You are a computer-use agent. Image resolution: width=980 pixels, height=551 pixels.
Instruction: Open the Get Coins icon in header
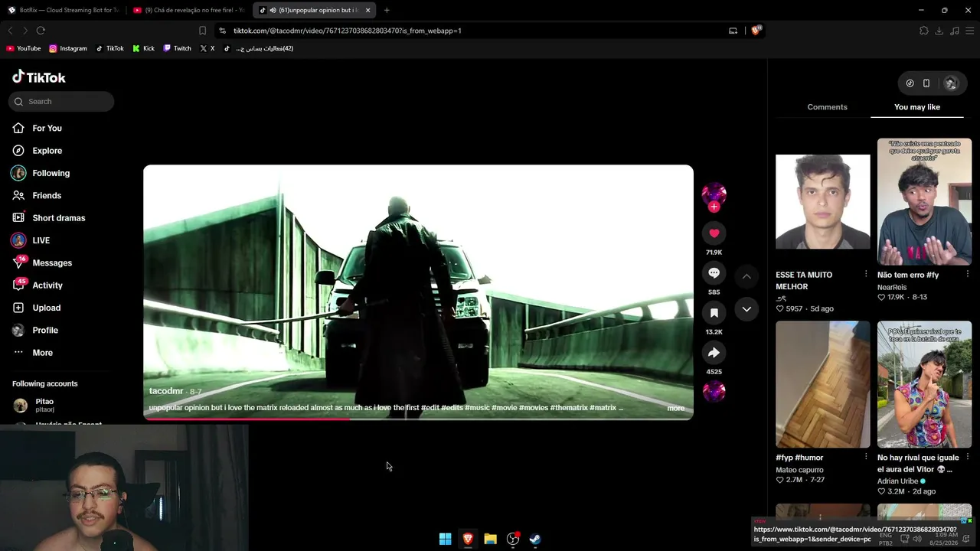[910, 83]
